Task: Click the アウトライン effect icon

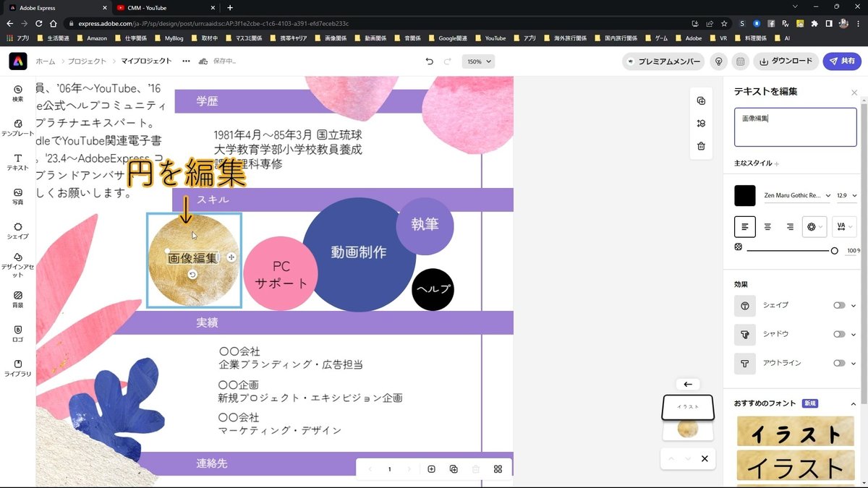Action: pos(745,363)
